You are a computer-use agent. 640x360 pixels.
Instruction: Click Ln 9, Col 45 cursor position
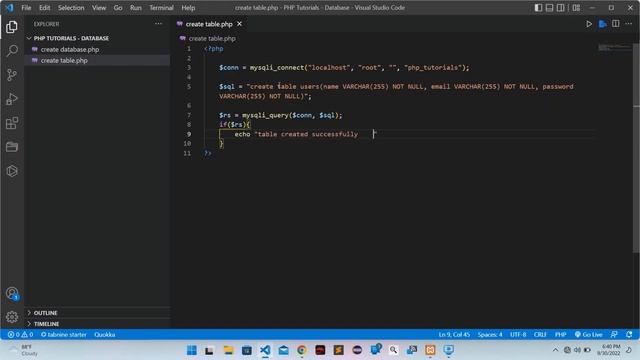[x=454, y=335]
